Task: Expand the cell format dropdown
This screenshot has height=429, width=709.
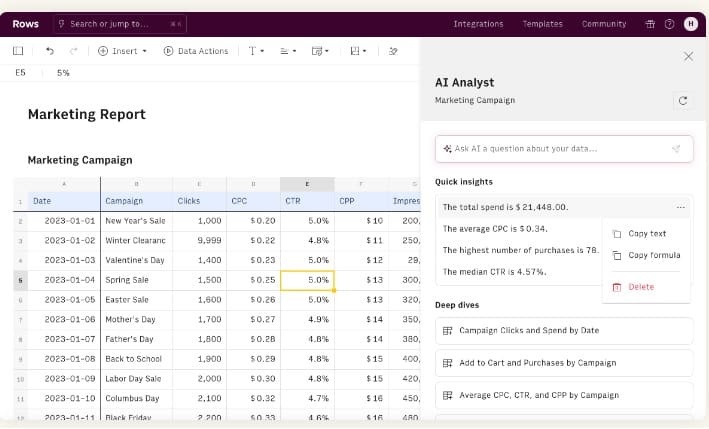Action: tap(320, 51)
